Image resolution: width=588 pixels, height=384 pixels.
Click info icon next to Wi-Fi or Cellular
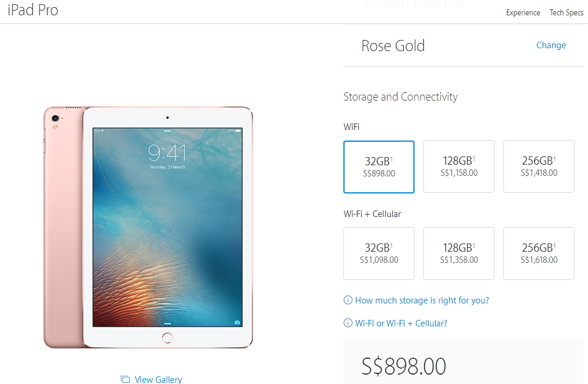348,323
